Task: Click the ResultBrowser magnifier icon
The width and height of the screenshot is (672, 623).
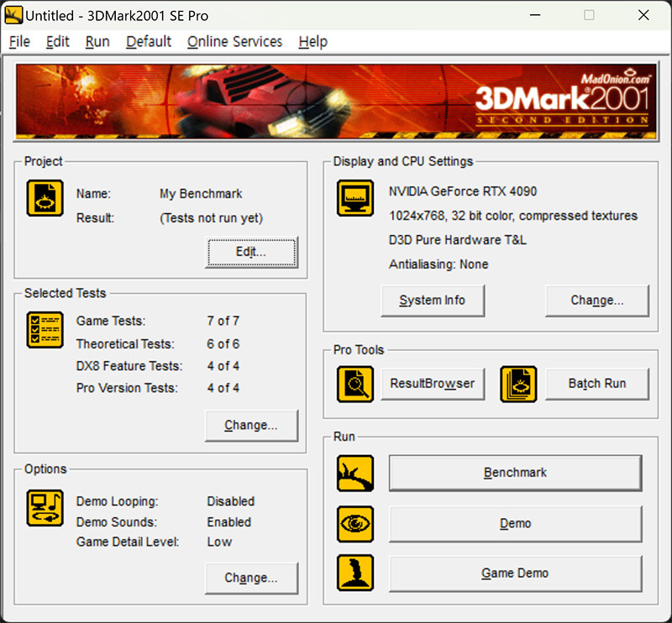Action: tap(354, 384)
